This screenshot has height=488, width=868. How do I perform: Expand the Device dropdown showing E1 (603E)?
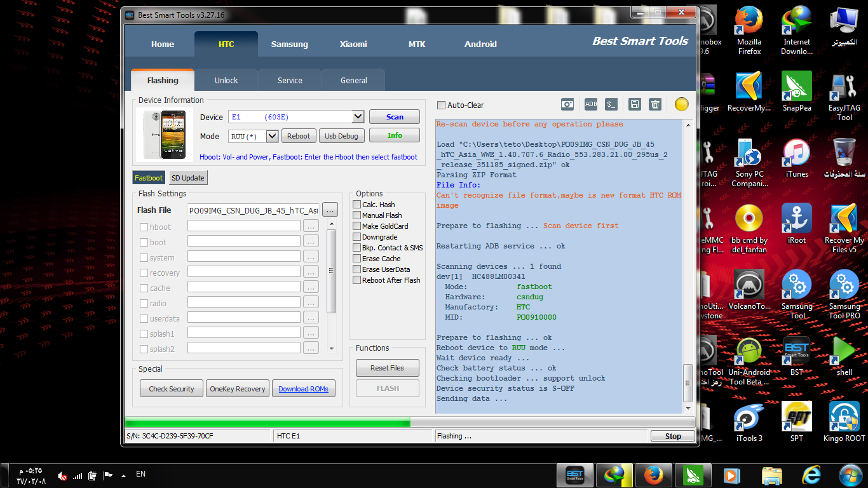coord(358,117)
